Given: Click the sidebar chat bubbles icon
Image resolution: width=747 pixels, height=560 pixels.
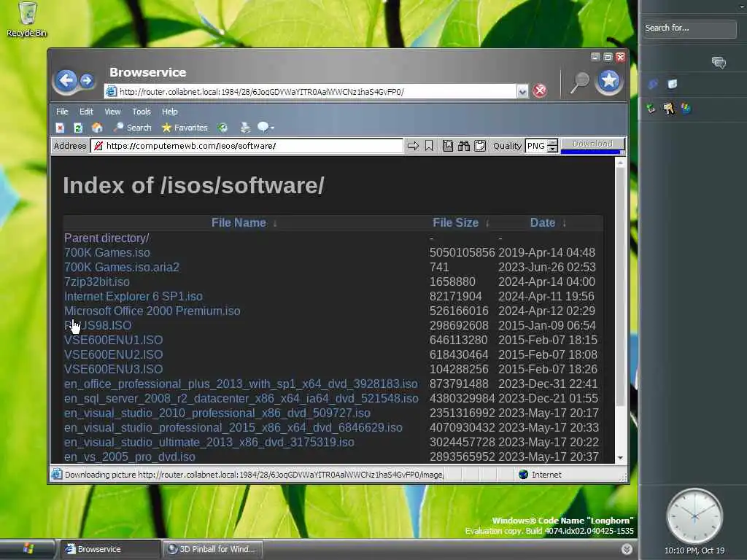Looking at the screenshot, I should pyautogui.click(x=719, y=63).
